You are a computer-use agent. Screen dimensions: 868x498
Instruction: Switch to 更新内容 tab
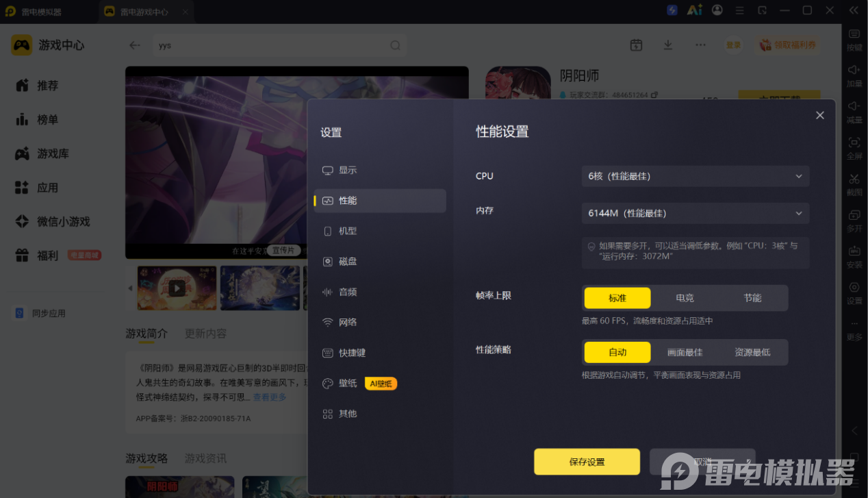tap(205, 334)
